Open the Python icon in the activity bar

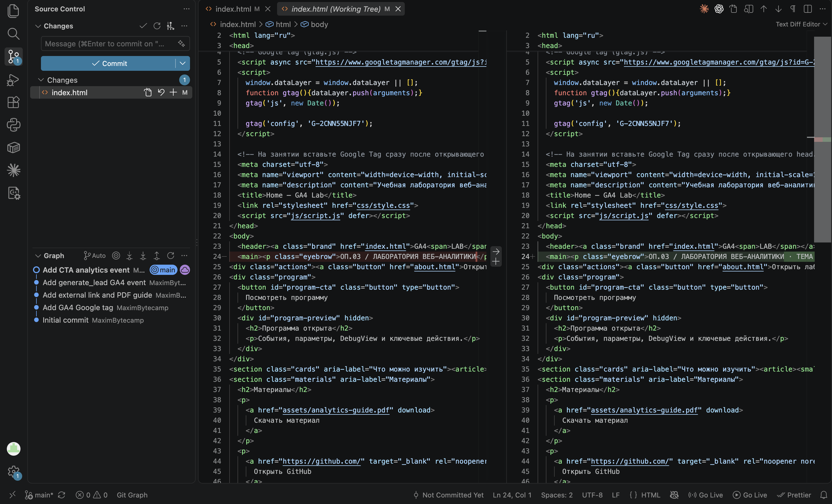point(13,125)
